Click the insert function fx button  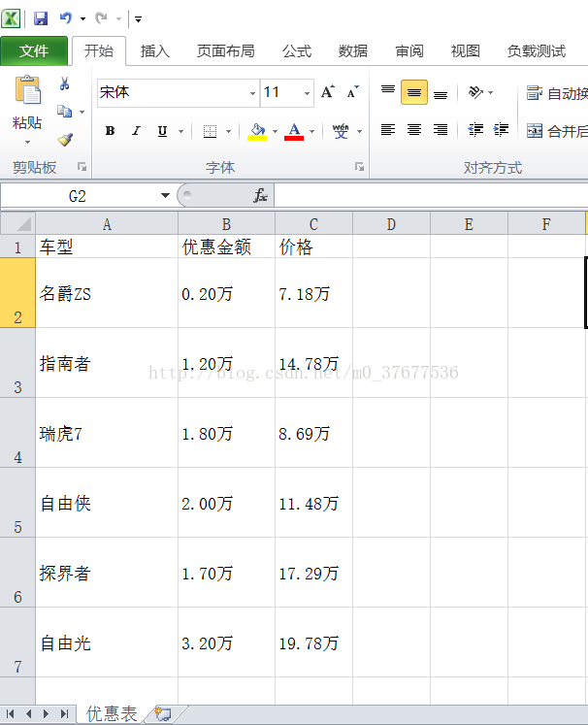tap(260, 195)
